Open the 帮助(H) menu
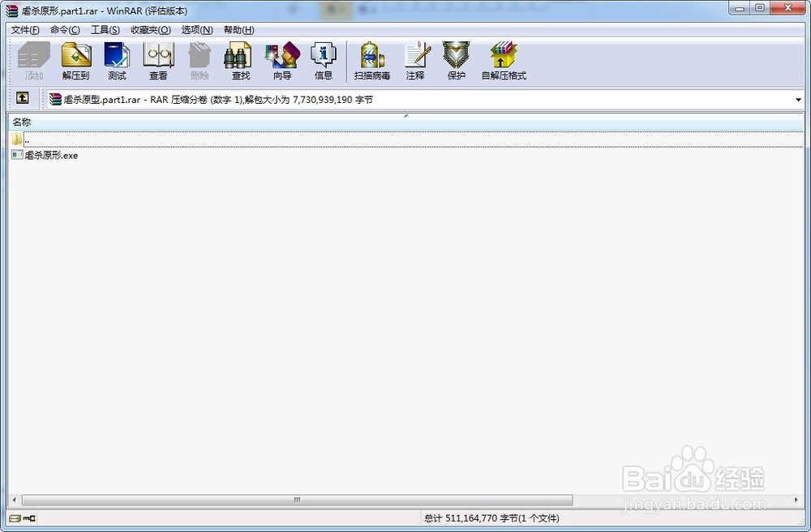The height and width of the screenshot is (532, 811). [238, 30]
